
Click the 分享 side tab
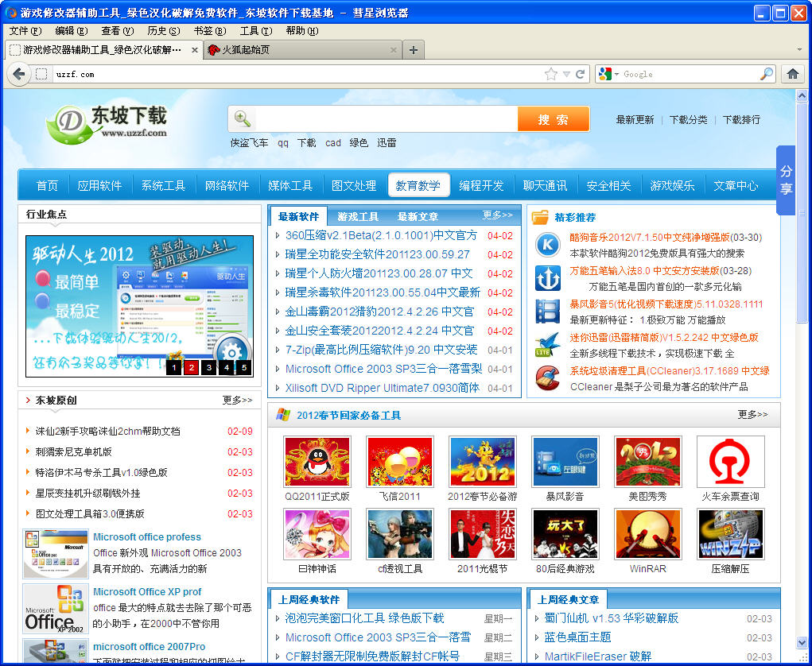(786, 180)
